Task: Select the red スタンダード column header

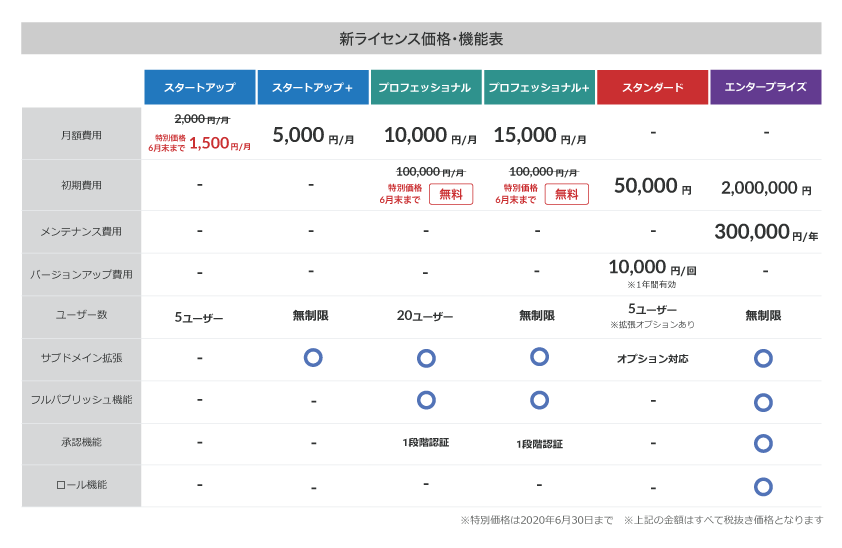Action: point(652,87)
